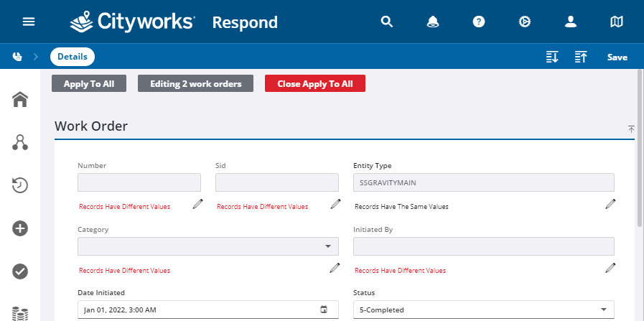
Task: Open the Category dropdown
Action: pos(207,246)
